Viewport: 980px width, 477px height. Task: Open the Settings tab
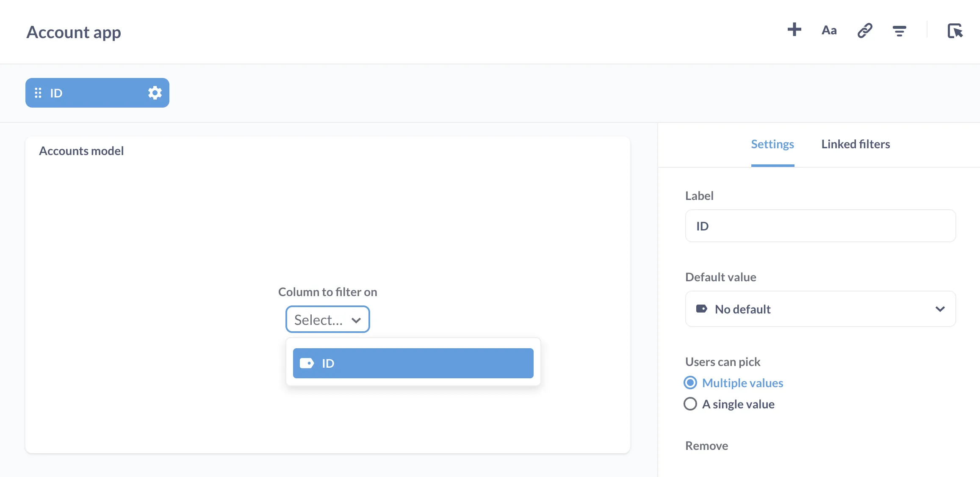click(772, 144)
